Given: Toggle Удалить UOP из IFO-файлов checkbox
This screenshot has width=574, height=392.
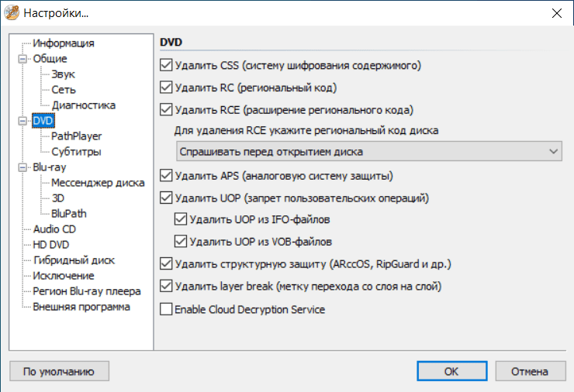Looking at the screenshot, I should click(181, 219).
